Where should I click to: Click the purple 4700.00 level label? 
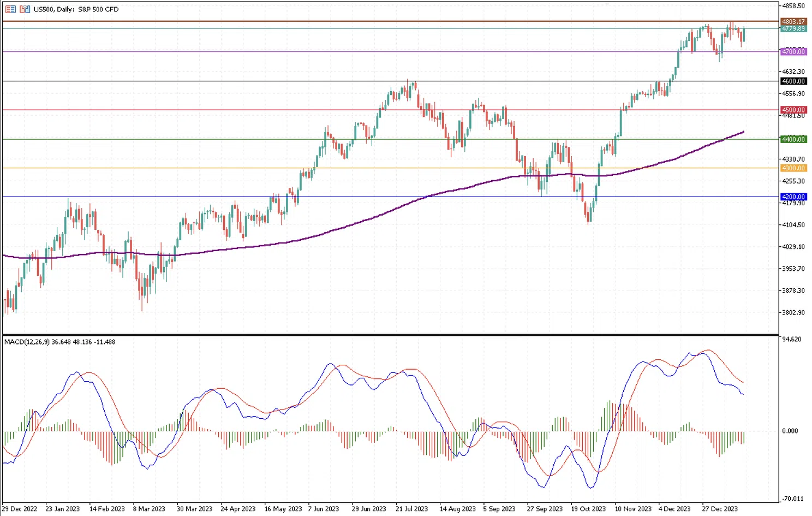(x=793, y=52)
